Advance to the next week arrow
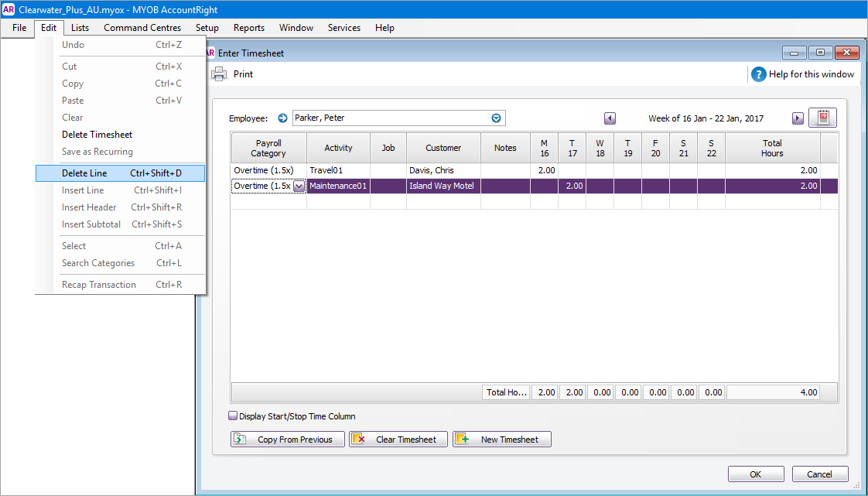 click(798, 118)
